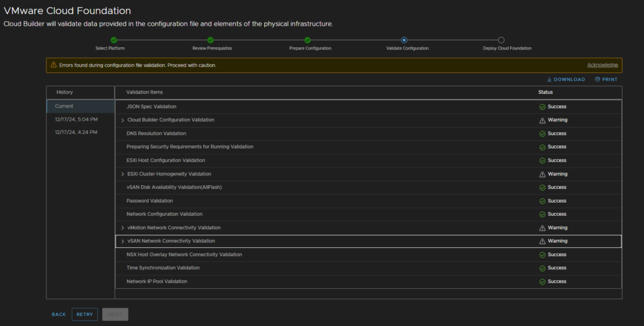644x326 pixels.
Task: Click success icon for ESXi Host Configuration Validation
Action: pos(542,160)
